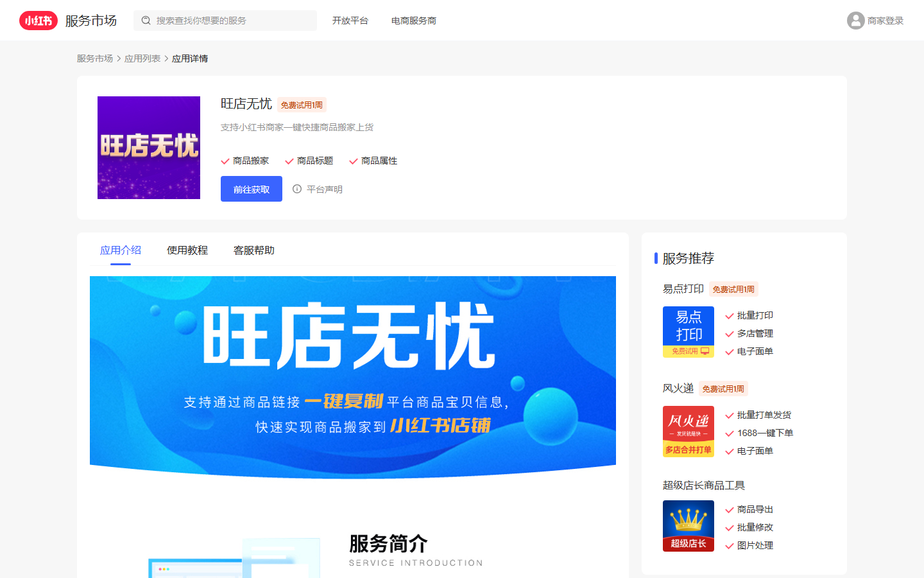
Task: Click the 应用详情 breadcrumb text
Action: pyautogui.click(x=190, y=58)
